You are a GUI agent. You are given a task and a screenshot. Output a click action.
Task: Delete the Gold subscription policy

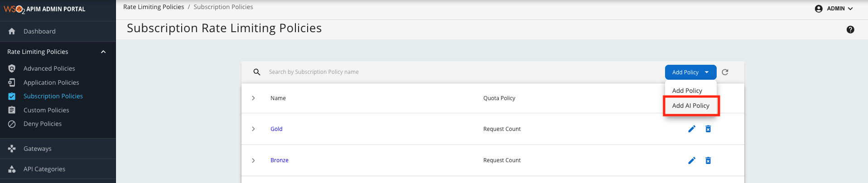(x=708, y=129)
